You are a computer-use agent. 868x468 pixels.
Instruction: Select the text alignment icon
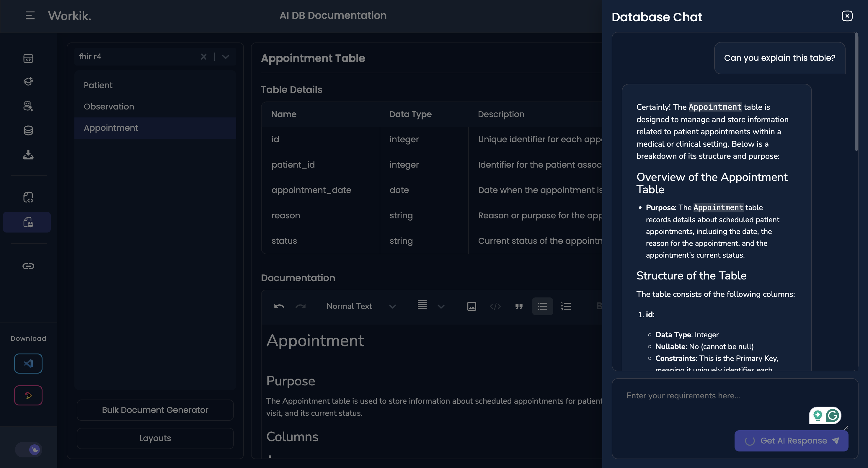click(422, 305)
